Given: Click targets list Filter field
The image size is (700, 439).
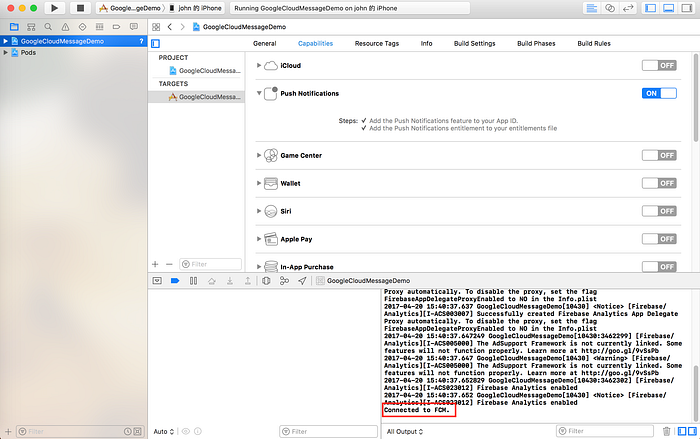Looking at the screenshot, I should pyautogui.click(x=210, y=264).
